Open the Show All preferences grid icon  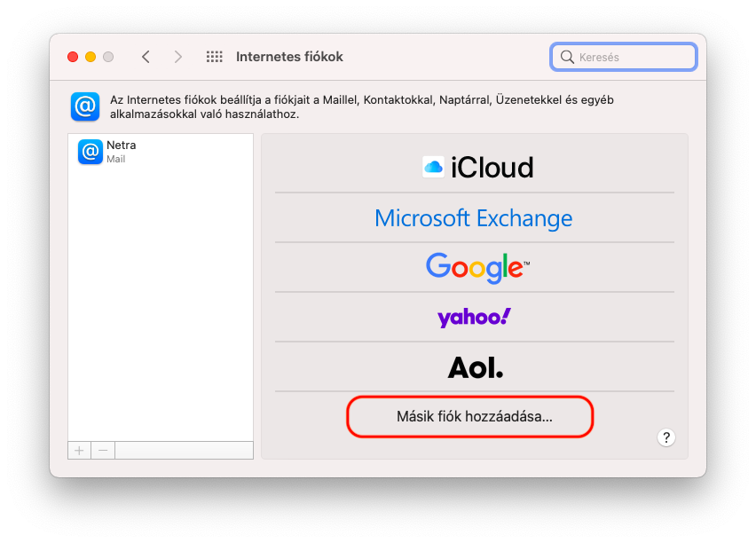214,56
